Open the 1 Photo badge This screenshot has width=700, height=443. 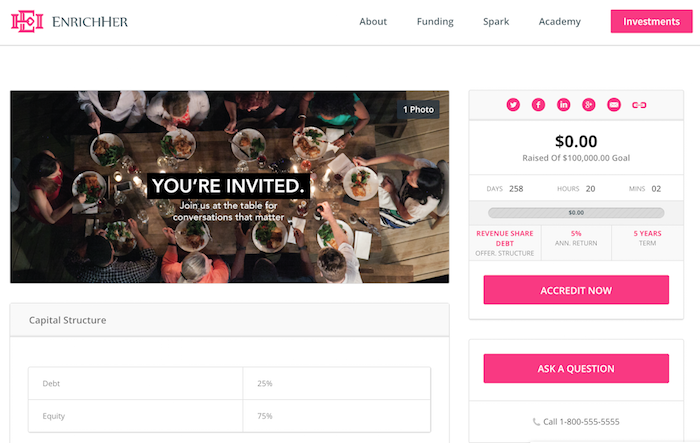418,109
